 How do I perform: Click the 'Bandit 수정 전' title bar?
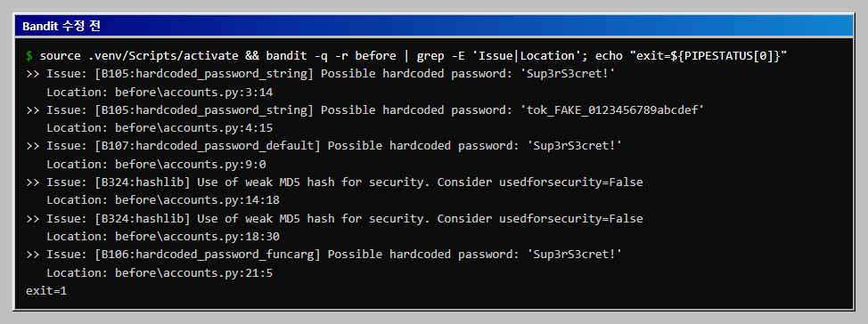pyautogui.click(x=433, y=26)
